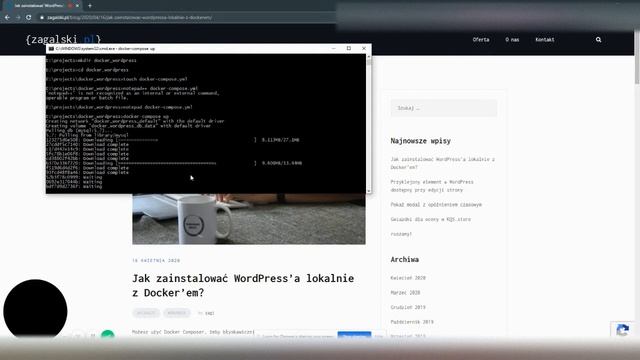The image size is (640, 360).
Task: Open Kwiecień 2020 archive
Action: 408,278
